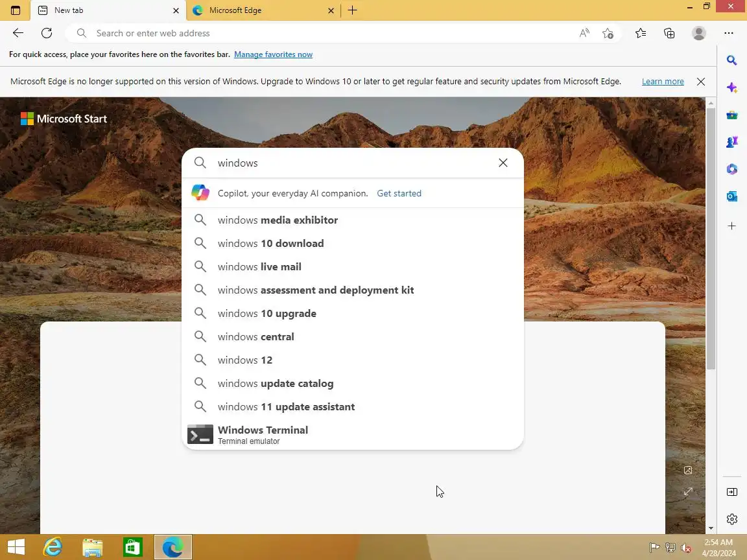Open the Microsoft Start logo
This screenshot has width=747, height=560.
click(x=64, y=119)
